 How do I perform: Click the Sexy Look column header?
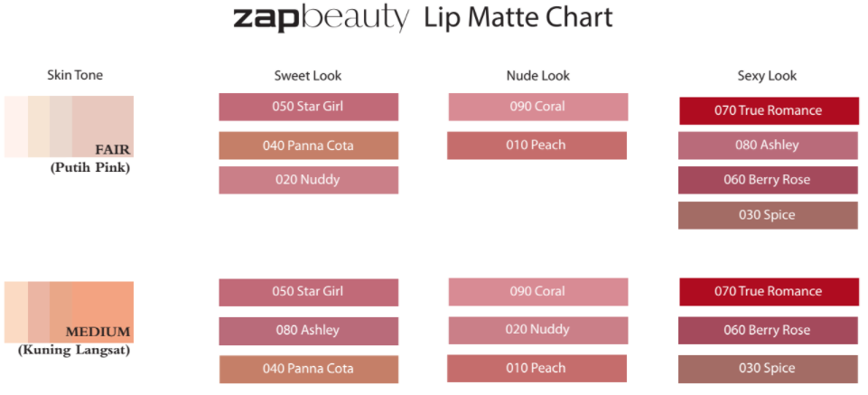pos(767,76)
